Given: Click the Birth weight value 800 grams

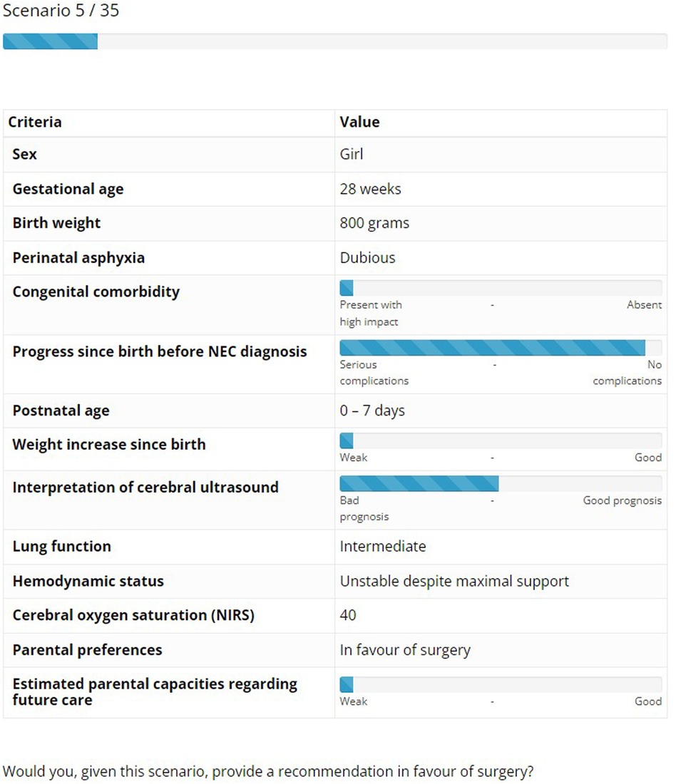Looking at the screenshot, I should pos(374,223).
